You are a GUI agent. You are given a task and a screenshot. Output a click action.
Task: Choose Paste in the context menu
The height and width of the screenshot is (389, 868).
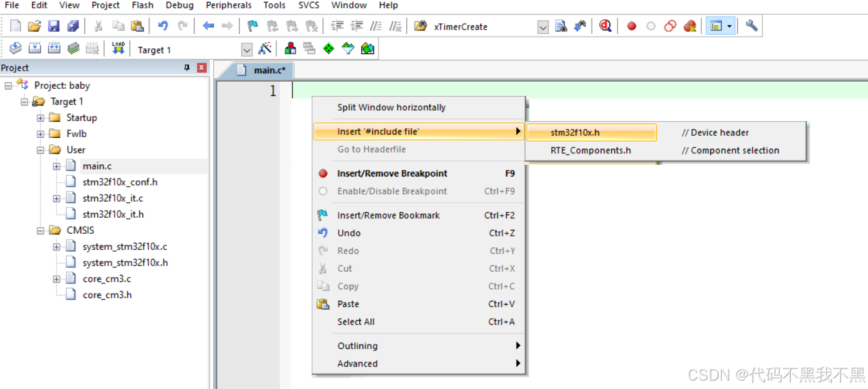(418, 304)
